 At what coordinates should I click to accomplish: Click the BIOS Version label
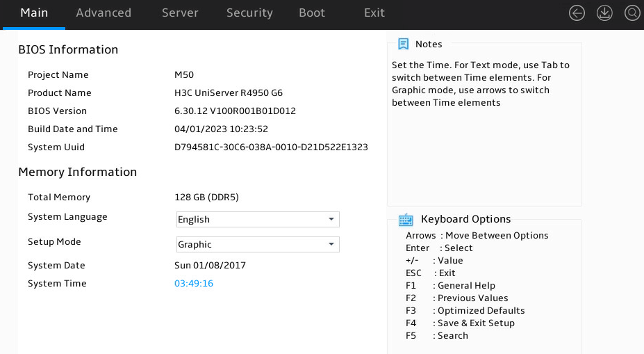coord(57,111)
